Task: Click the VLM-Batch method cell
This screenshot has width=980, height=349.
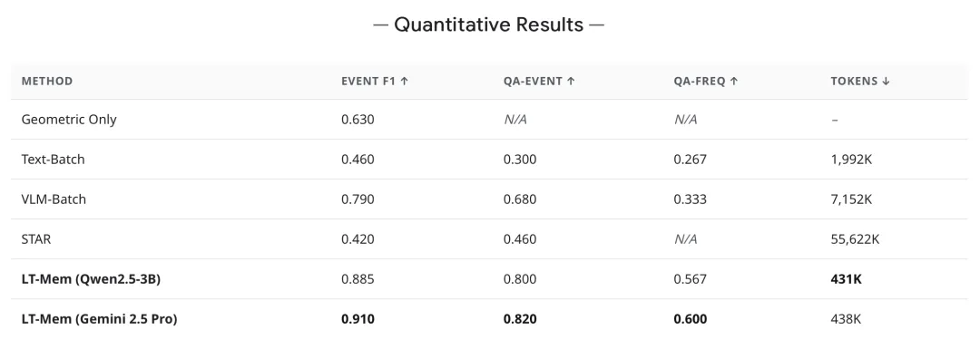Action: coord(54,199)
